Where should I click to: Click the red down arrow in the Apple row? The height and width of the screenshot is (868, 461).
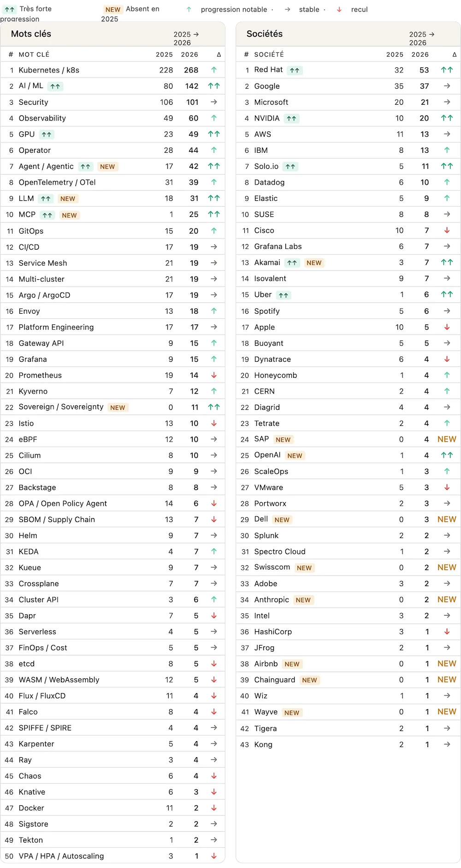tap(447, 327)
